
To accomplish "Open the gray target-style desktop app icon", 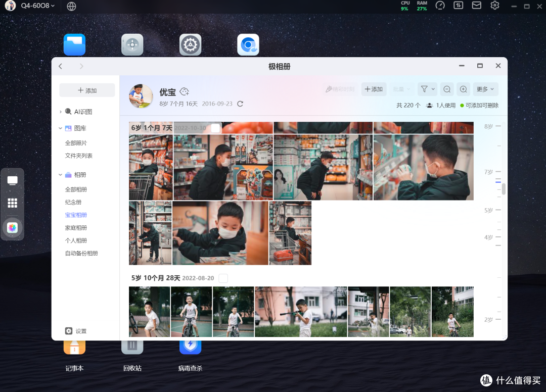I will coord(132,44).
